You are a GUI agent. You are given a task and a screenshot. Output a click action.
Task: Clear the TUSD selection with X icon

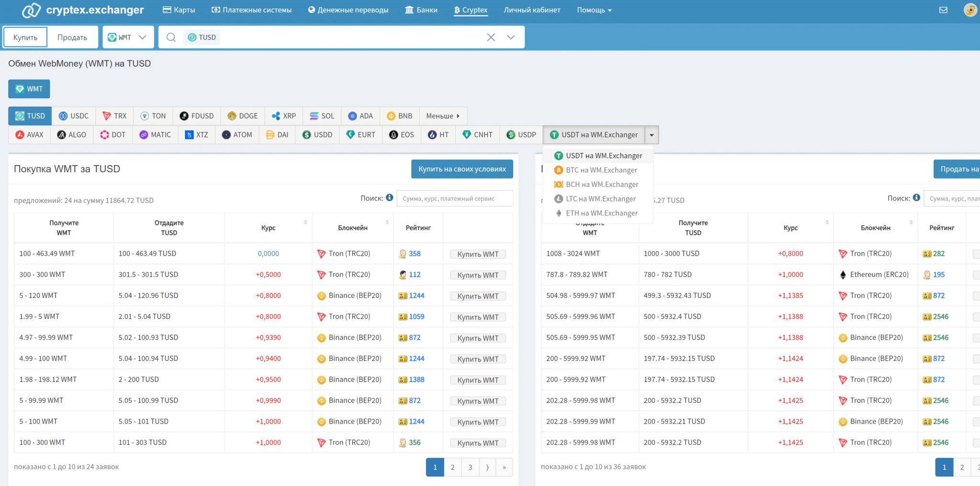491,37
